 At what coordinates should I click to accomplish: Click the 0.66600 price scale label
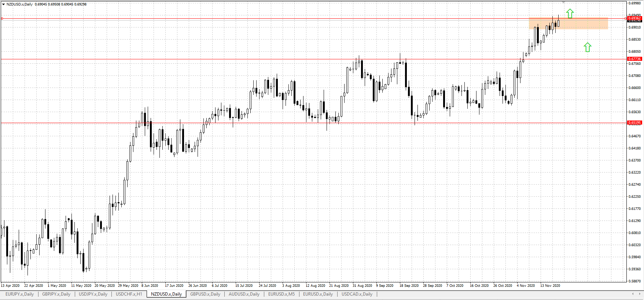click(x=634, y=88)
